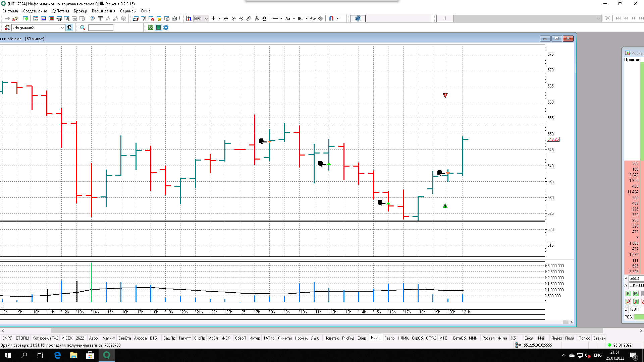Click the green B buy button
Screen dimensions: 644x362
click(x=628, y=294)
